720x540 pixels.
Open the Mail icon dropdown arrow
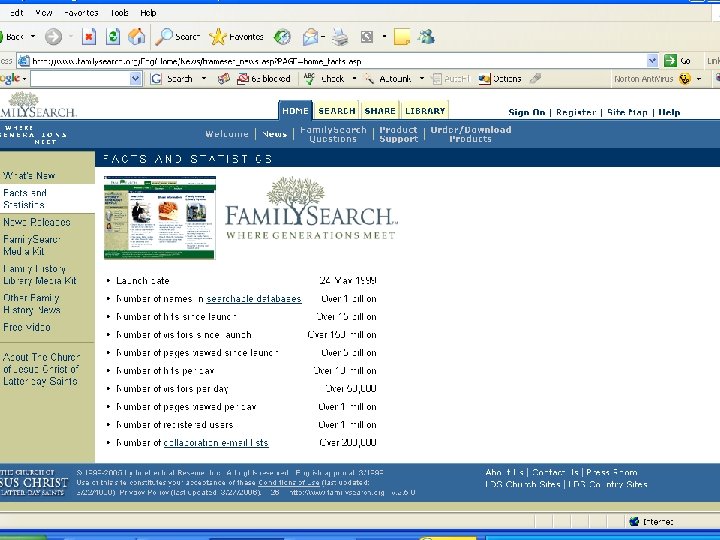(323, 36)
